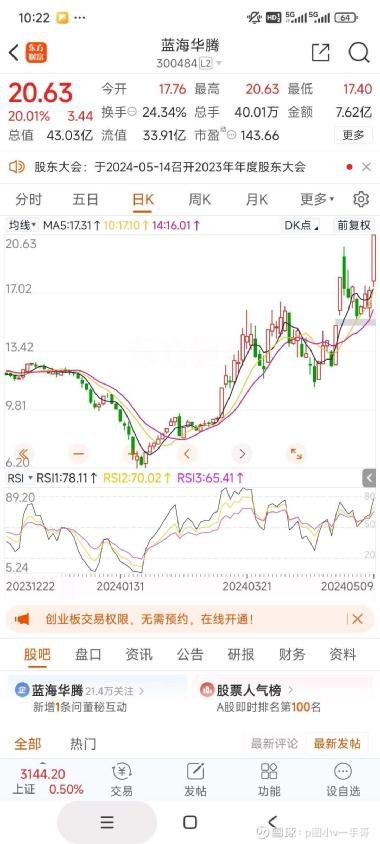Tap the back arrow icon
380x844 pixels.
coord(14,53)
